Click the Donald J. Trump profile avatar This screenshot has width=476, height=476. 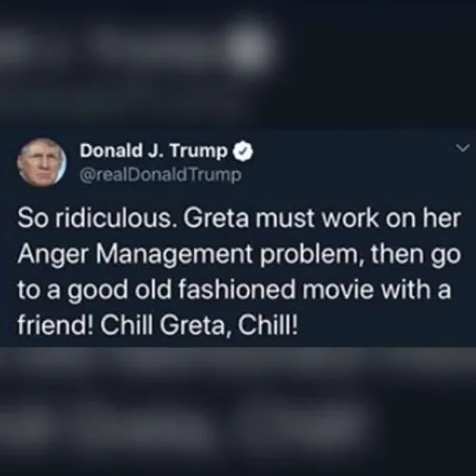click(41, 163)
